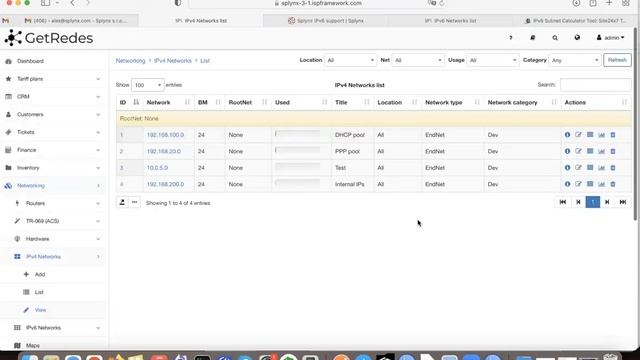Image resolution: width=640 pixels, height=360 pixels.
Task: Expand the Finance sidebar menu
Action: click(53, 150)
